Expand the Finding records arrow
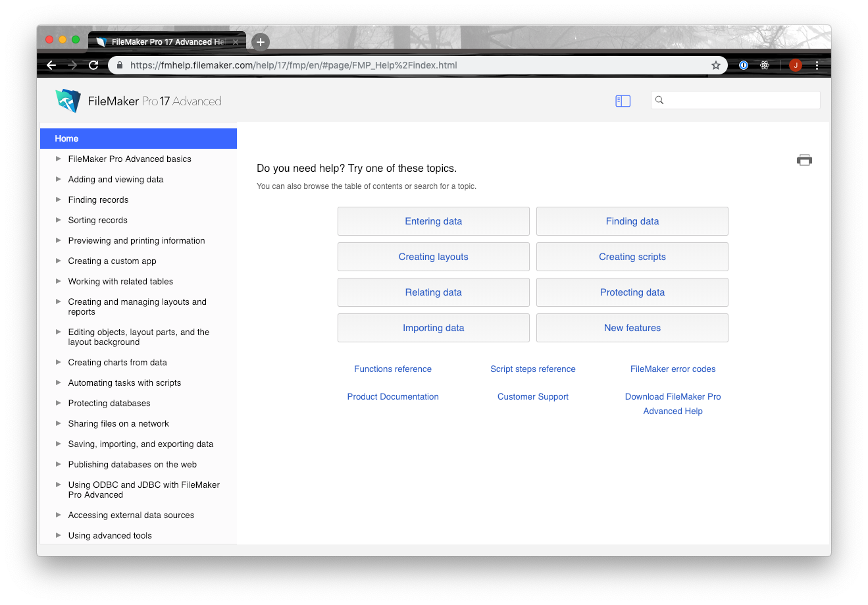 pos(59,199)
